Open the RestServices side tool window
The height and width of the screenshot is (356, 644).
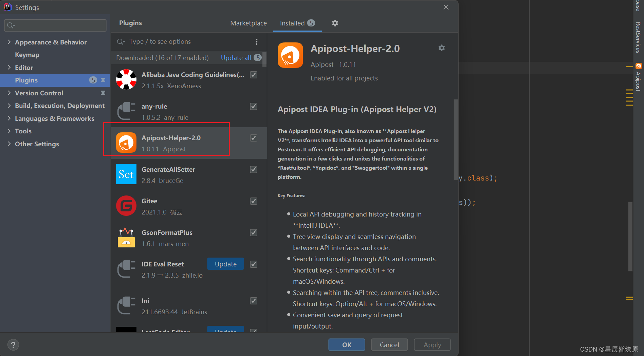coord(638,38)
